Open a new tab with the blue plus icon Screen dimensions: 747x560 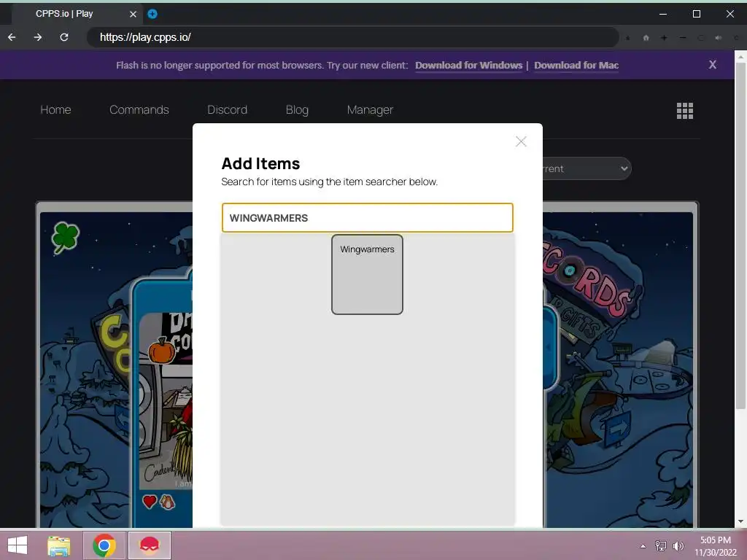152,14
